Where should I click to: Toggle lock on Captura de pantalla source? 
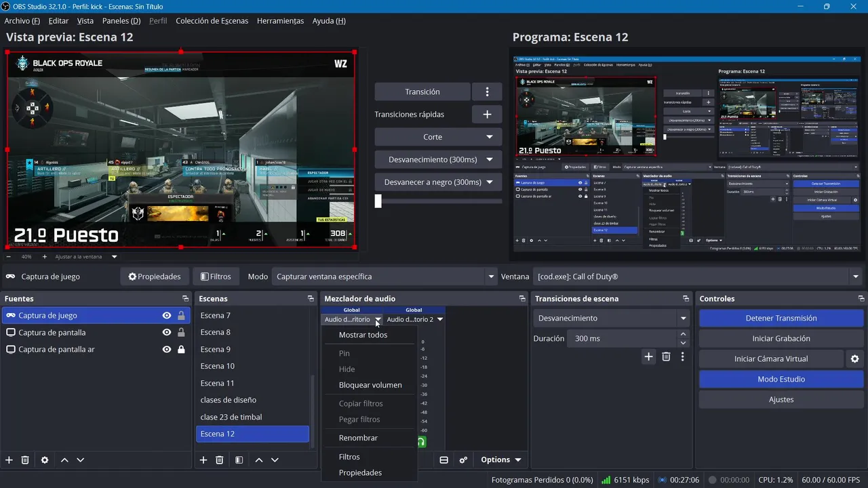point(181,332)
